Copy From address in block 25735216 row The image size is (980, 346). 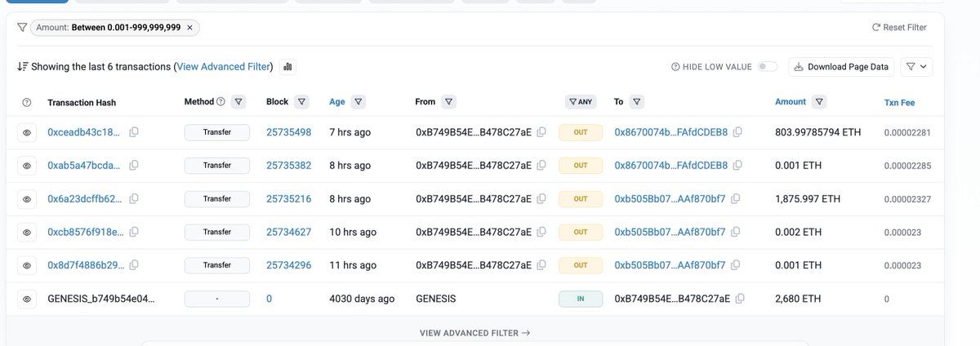pos(541,199)
